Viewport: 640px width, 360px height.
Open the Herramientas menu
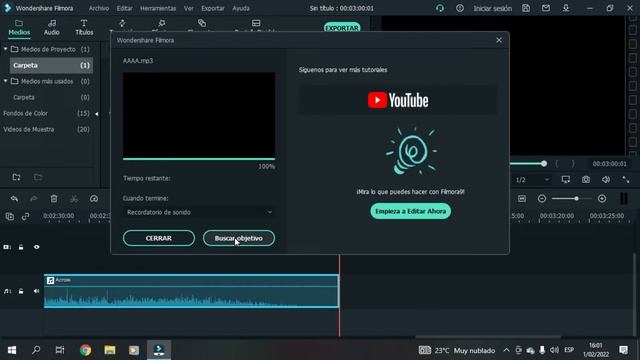[158, 8]
